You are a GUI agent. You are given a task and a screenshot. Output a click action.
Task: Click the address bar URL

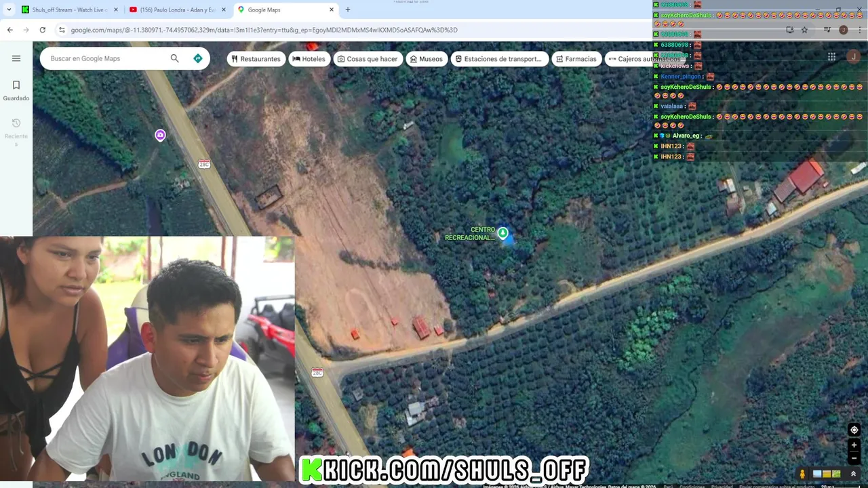264,30
